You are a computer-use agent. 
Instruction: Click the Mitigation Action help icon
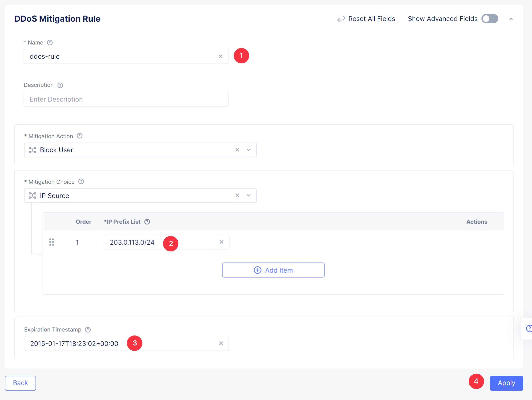[80, 136]
